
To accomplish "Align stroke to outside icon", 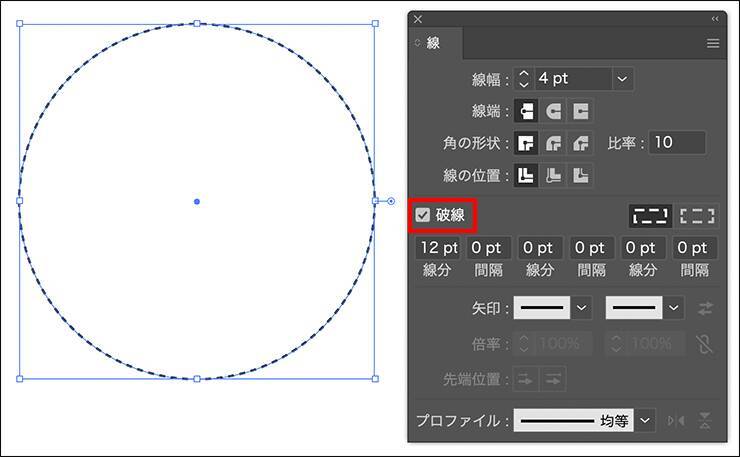I will click(580, 176).
